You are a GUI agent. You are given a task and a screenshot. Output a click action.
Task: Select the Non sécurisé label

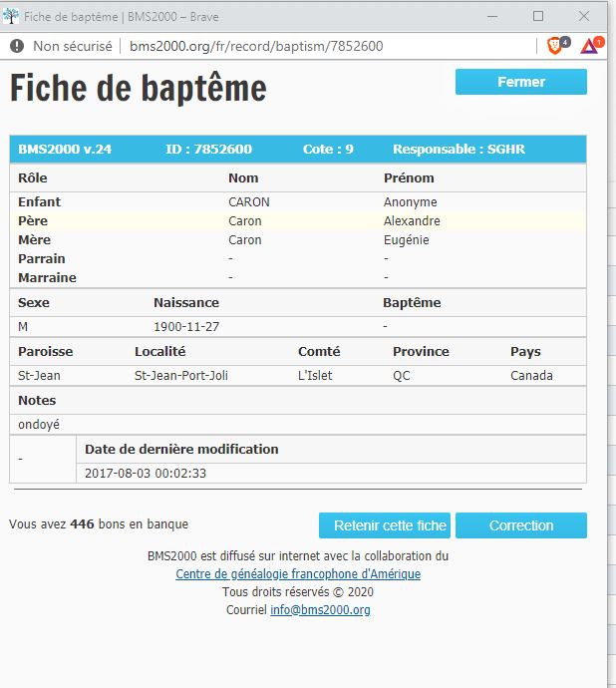tap(73, 46)
